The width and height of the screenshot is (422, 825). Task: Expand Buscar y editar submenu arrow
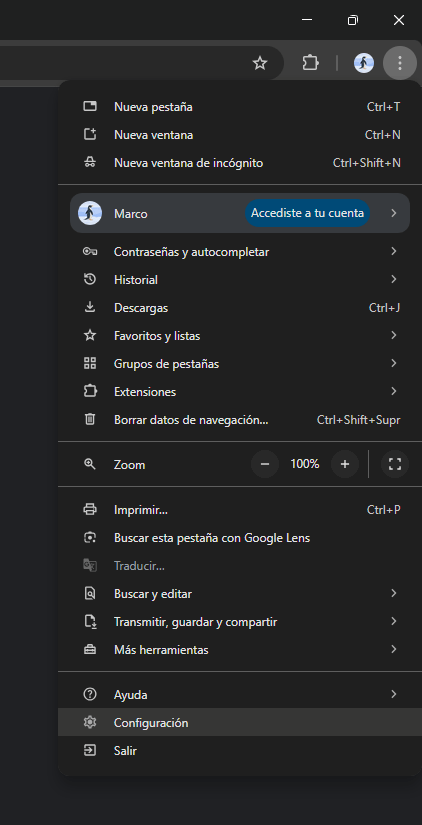(x=393, y=593)
